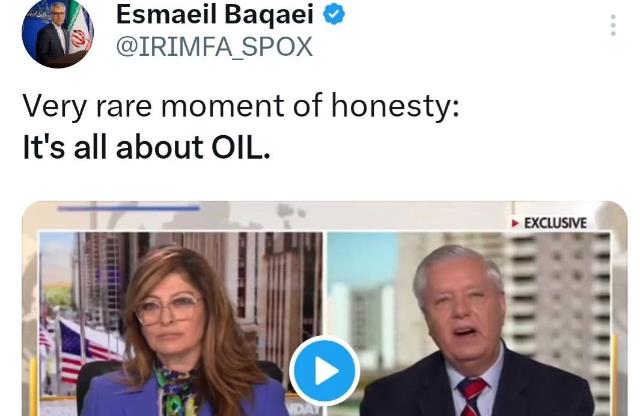Click the man's red striped tie

[471, 396]
